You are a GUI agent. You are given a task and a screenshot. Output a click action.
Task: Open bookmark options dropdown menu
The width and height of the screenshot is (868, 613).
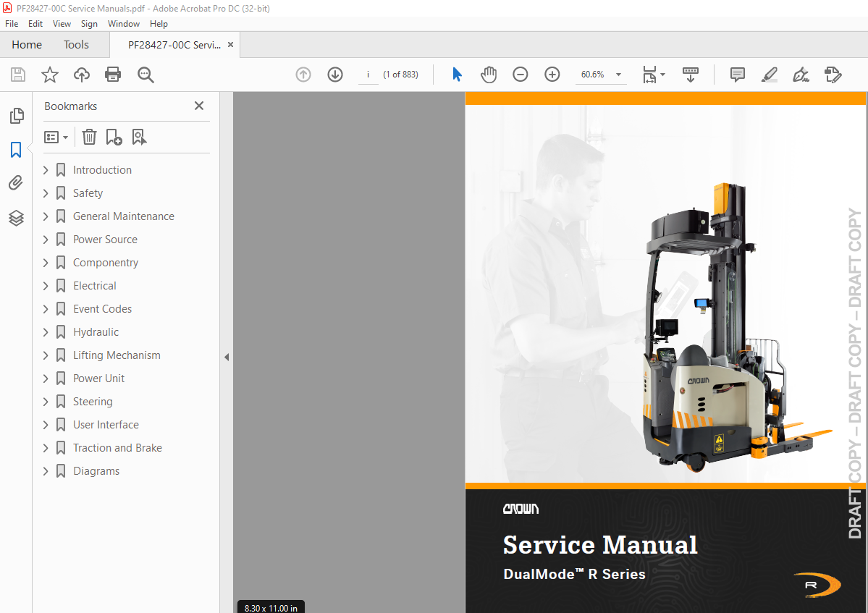(x=56, y=137)
